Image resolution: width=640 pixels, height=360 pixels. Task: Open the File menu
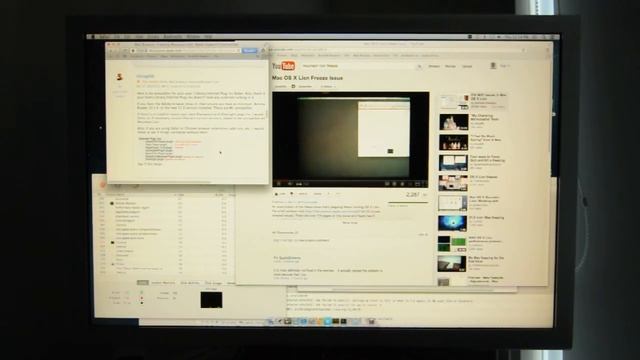coord(117,37)
